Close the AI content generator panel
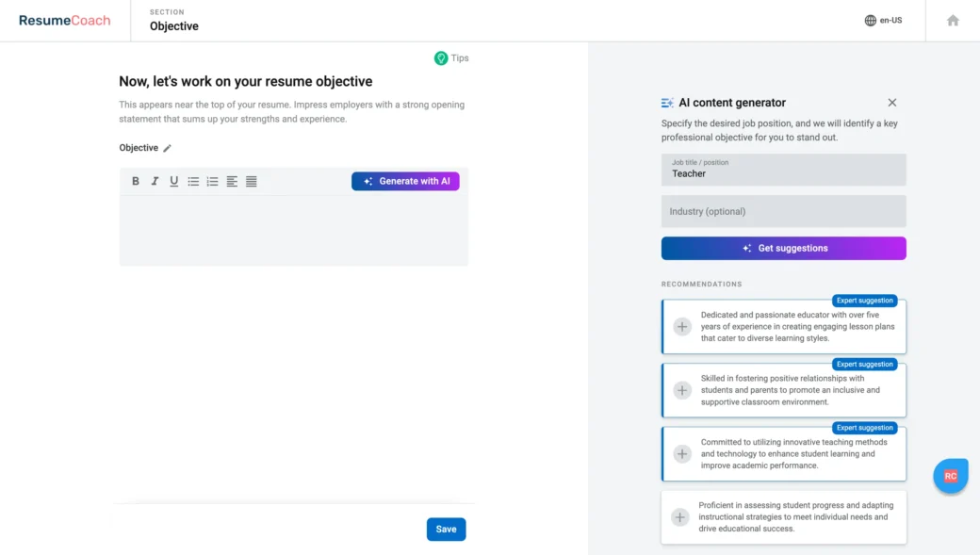Image resolution: width=980 pixels, height=555 pixels. coord(892,103)
